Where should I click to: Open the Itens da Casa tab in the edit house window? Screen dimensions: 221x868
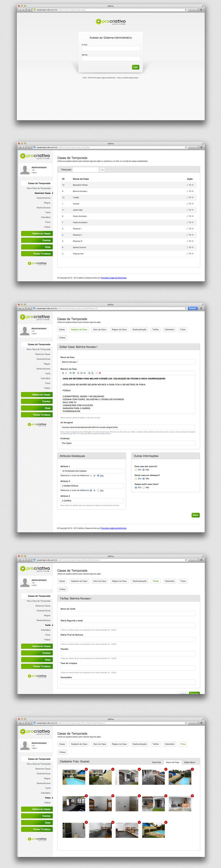point(99,329)
